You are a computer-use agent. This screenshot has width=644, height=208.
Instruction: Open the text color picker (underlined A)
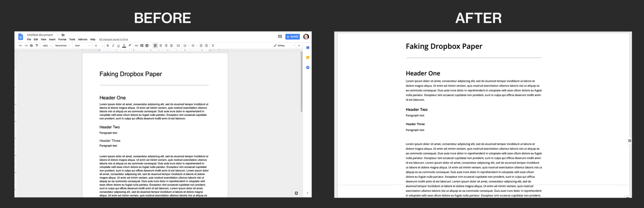coord(124,46)
